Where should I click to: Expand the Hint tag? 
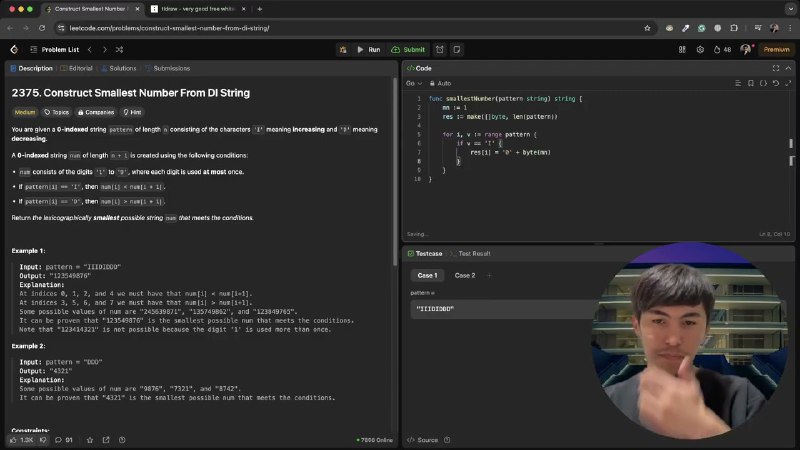click(132, 112)
